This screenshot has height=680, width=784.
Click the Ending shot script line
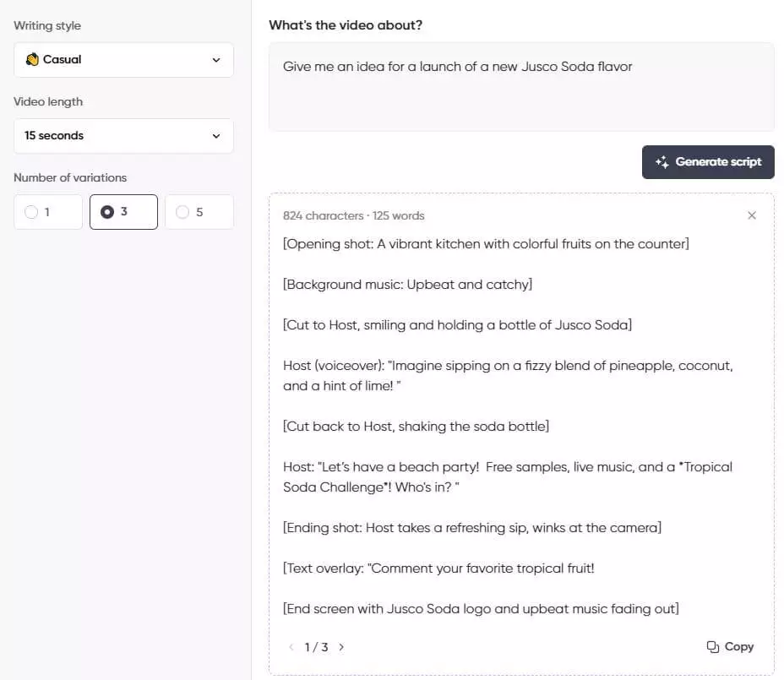click(x=472, y=527)
